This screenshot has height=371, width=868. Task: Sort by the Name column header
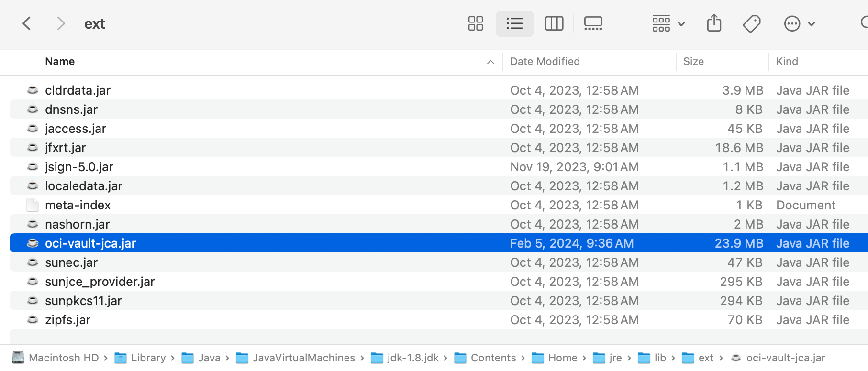(x=60, y=62)
